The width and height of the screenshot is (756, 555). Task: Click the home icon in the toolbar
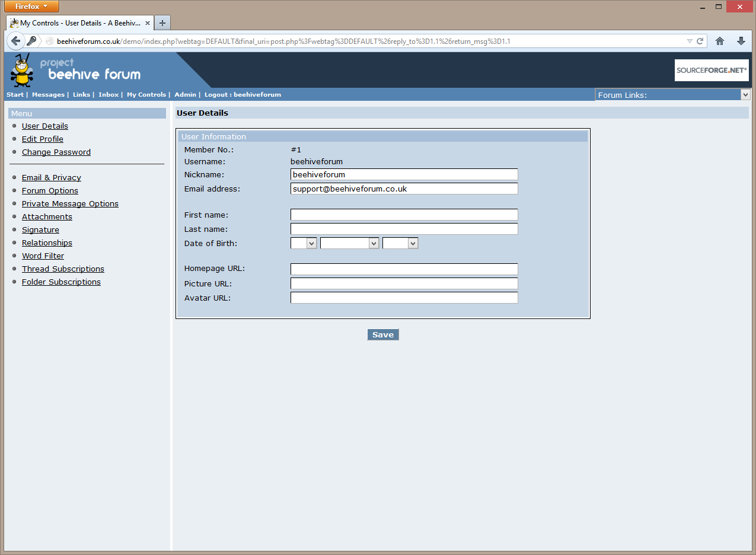[719, 41]
